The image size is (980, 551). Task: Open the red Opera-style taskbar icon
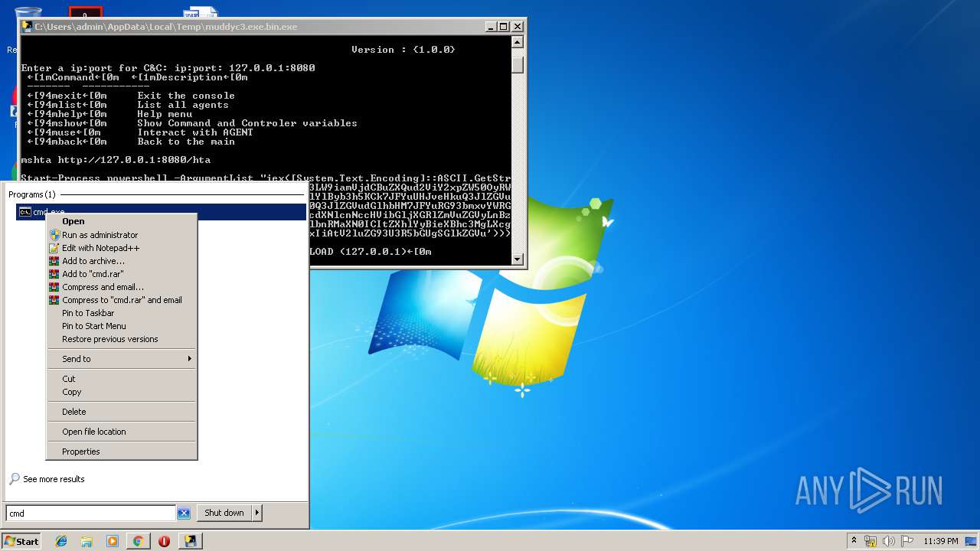point(164,541)
